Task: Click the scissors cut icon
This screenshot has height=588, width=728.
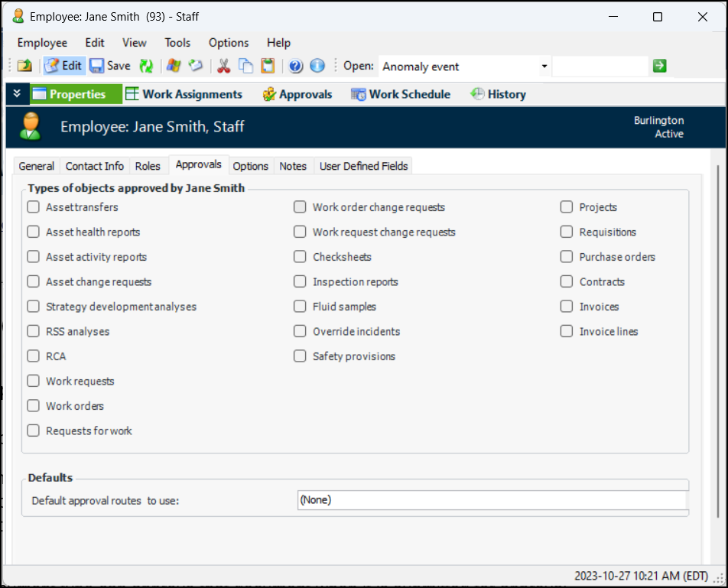Action: [x=223, y=67]
